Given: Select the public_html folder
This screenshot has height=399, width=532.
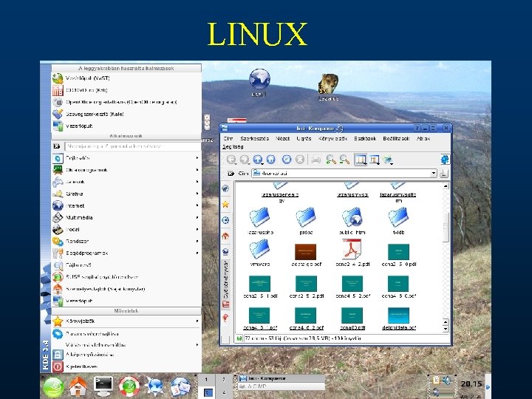Looking at the screenshot, I should click(x=352, y=221).
